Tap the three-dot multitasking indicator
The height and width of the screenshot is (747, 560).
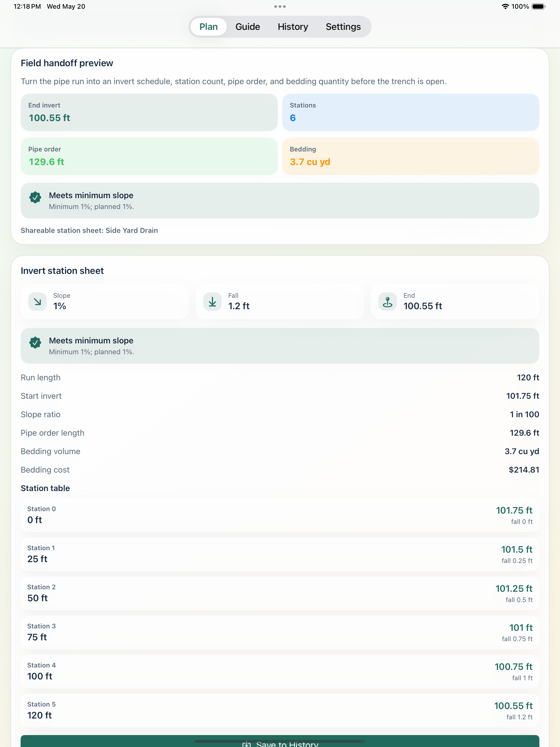click(x=280, y=7)
